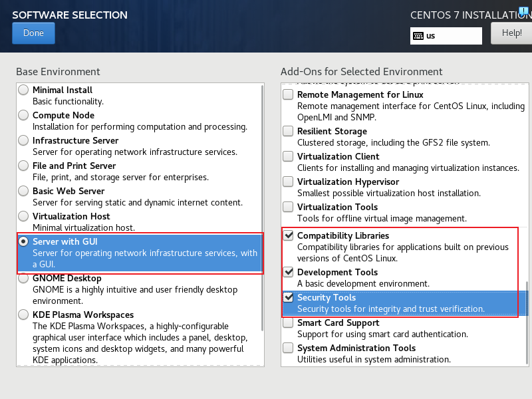Click 'A basic development environment.' description

(363, 284)
